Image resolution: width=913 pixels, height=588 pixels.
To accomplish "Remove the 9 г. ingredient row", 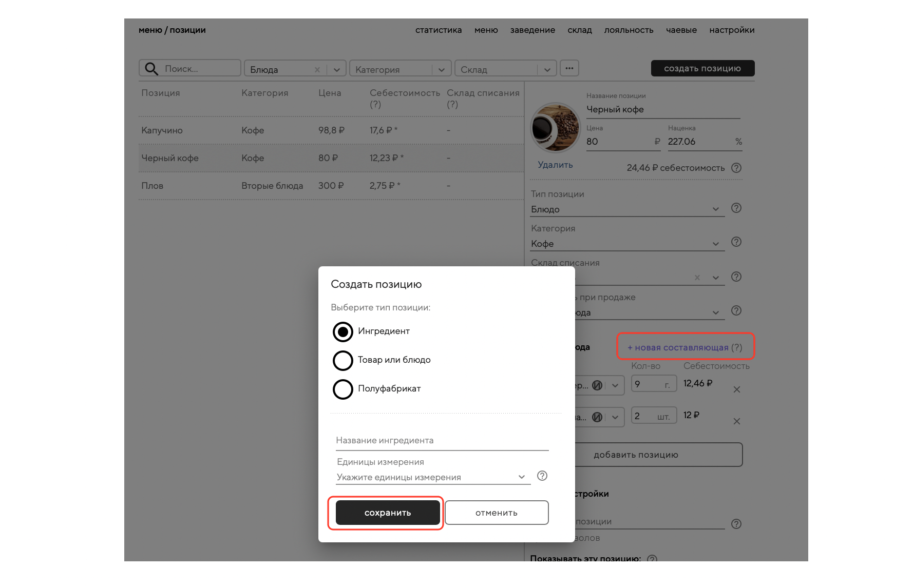I will coord(736,389).
